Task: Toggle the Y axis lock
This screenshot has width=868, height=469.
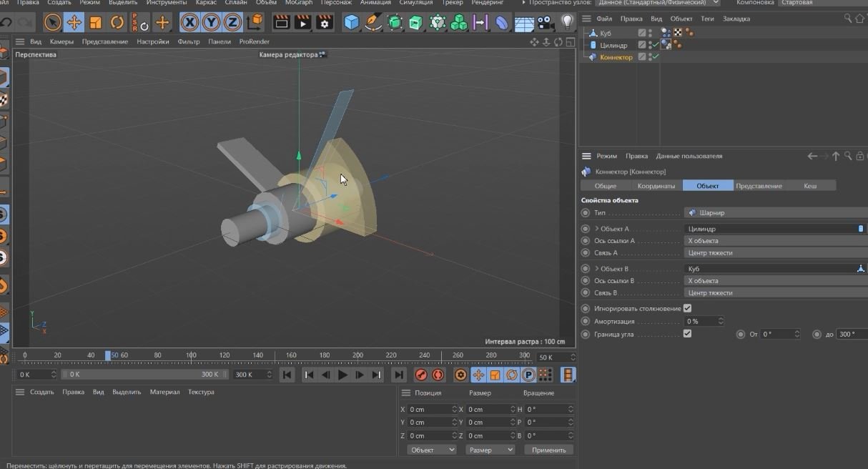Action: pos(211,23)
